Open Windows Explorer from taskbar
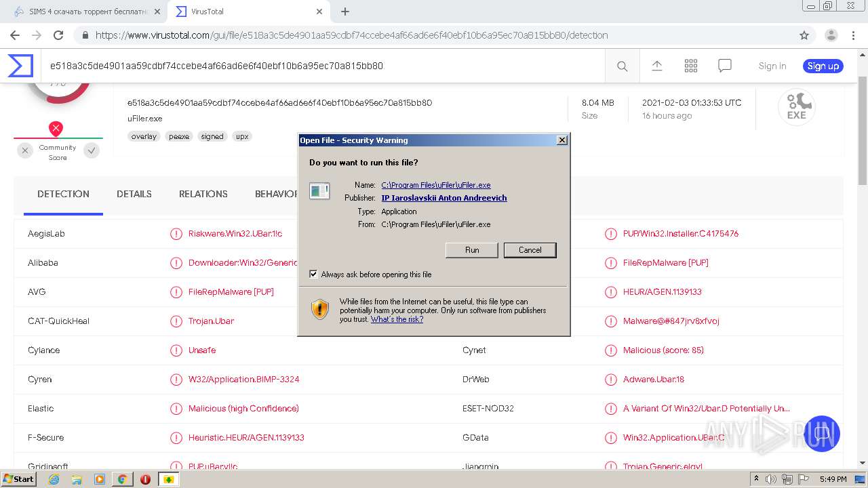Screen dimensions: 868x488 [77, 479]
